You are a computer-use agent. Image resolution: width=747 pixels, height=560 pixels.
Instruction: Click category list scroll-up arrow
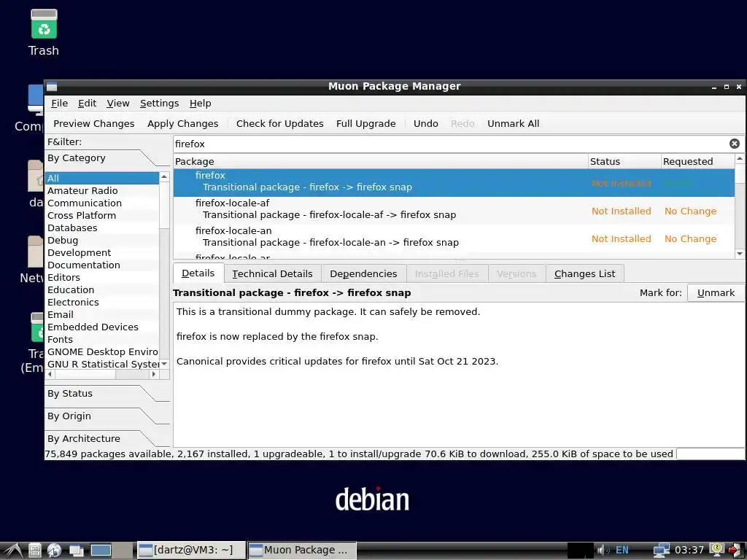(164, 176)
